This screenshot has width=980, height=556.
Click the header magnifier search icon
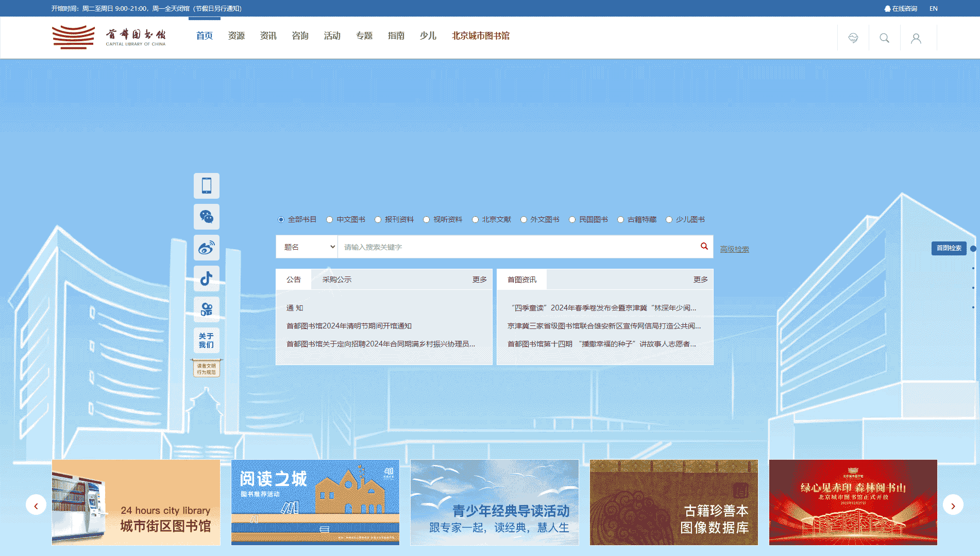[x=885, y=38]
